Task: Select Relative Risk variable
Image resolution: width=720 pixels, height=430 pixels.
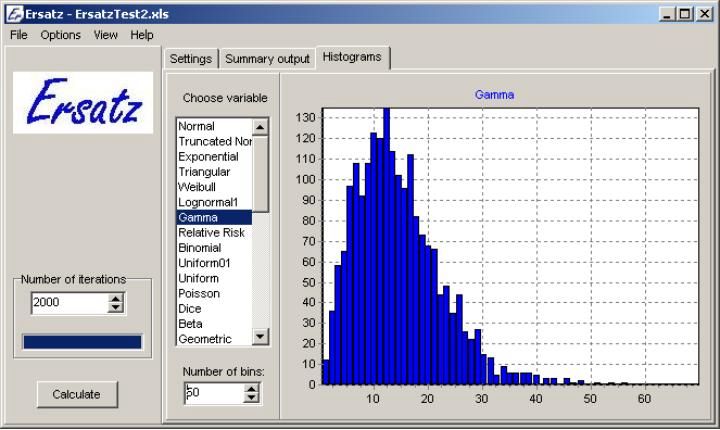Action: 211,232
